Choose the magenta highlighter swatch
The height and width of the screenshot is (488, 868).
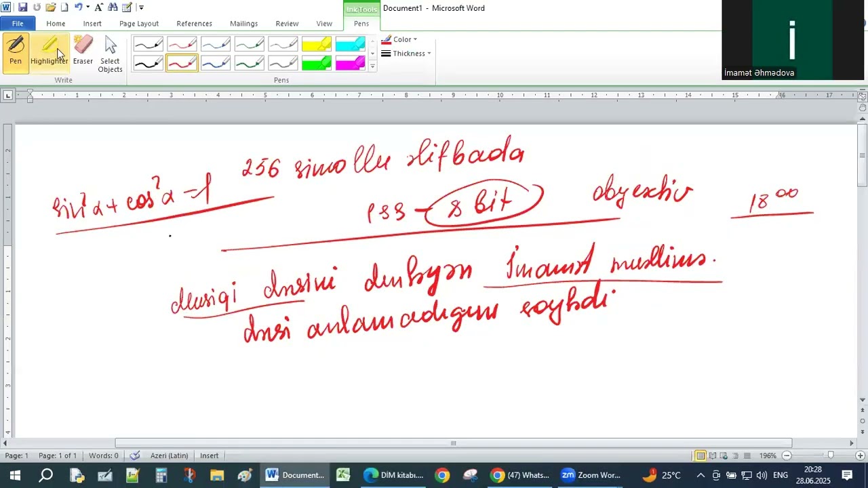tap(351, 64)
